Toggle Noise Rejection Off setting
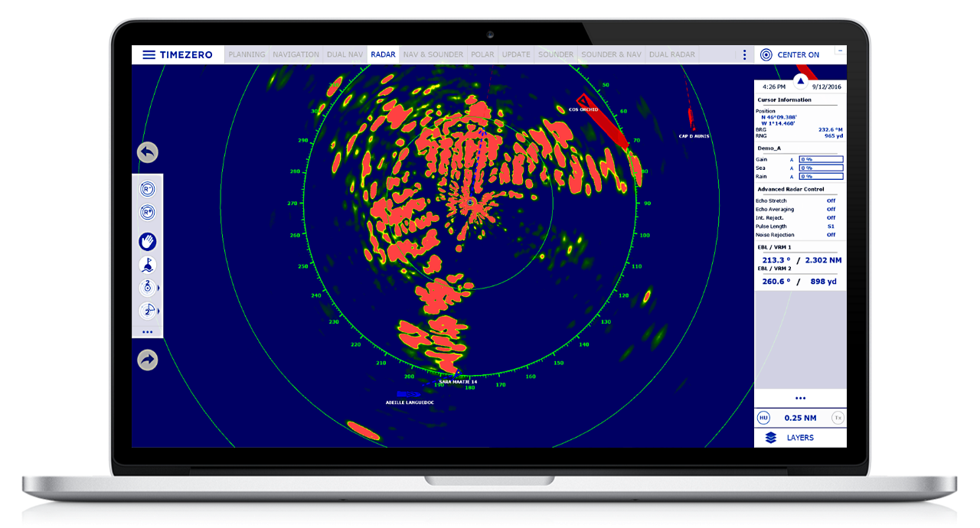980x528 pixels. [x=831, y=235]
